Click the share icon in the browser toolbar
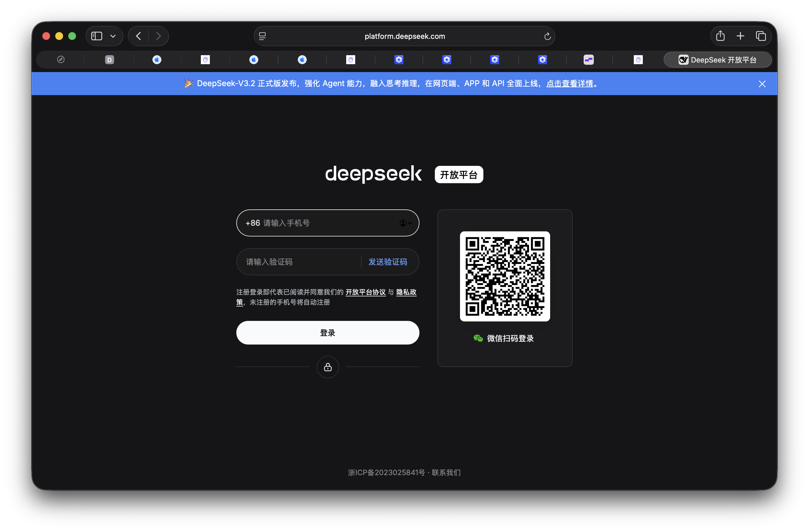This screenshot has height=532, width=809. click(x=720, y=36)
